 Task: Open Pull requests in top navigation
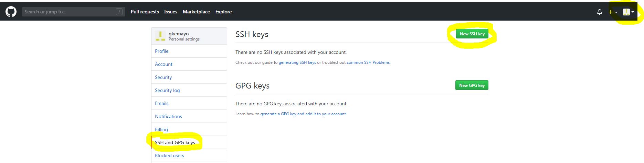click(145, 12)
